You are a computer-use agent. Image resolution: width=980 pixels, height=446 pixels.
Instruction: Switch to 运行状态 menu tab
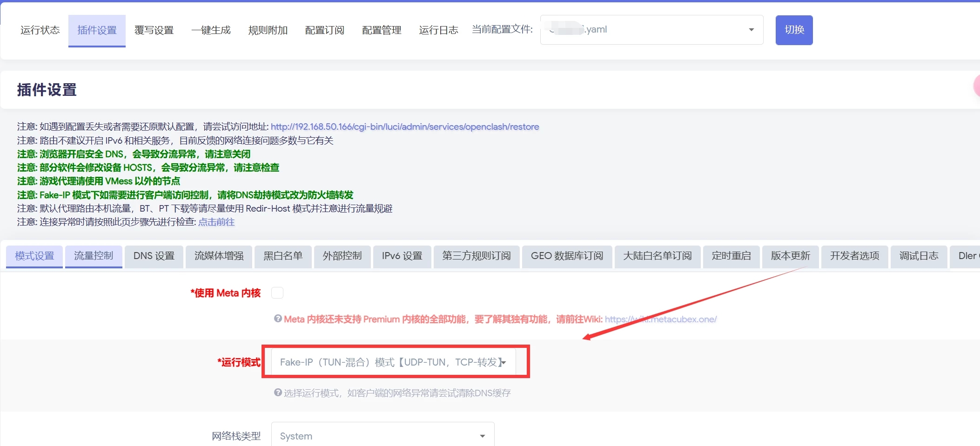click(40, 30)
